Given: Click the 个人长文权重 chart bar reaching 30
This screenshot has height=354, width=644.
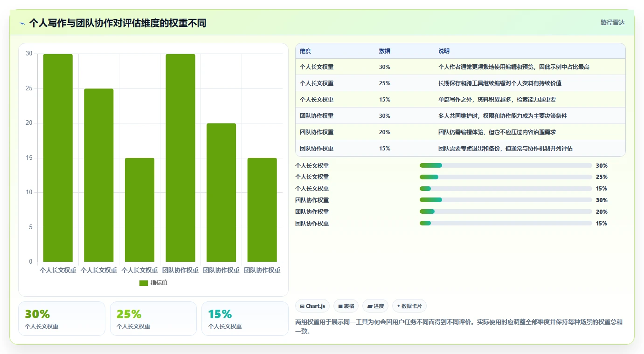Looking at the screenshot, I should (x=58, y=158).
